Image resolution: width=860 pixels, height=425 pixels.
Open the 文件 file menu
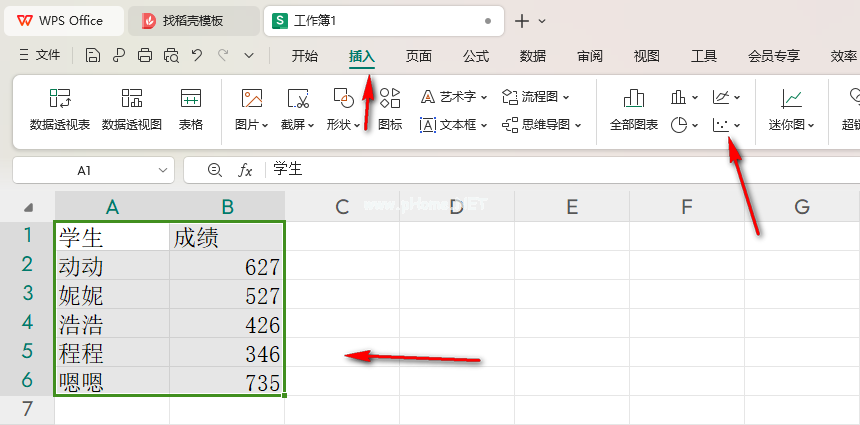click(x=39, y=55)
